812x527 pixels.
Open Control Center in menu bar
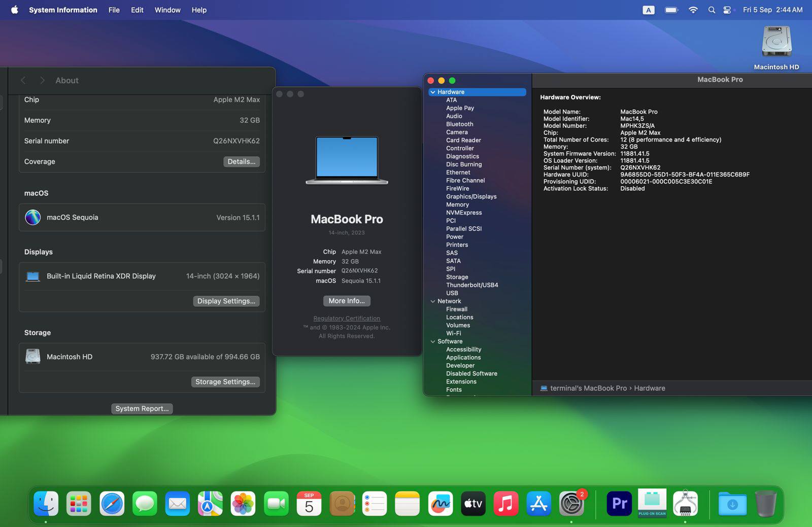tap(727, 10)
